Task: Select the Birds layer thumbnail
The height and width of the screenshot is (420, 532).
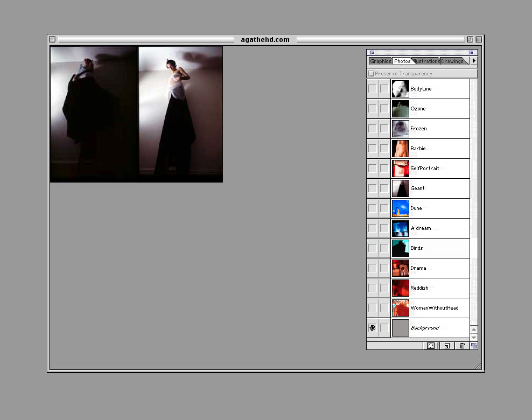Action: pyautogui.click(x=401, y=248)
